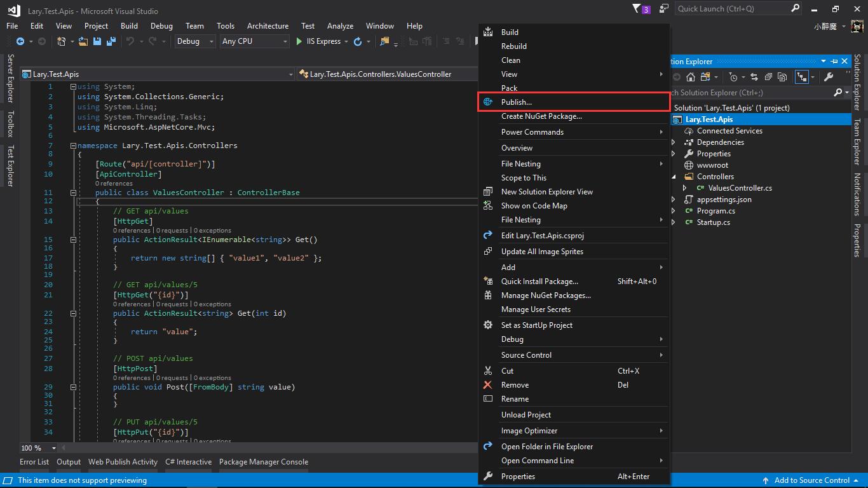Image resolution: width=868 pixels, height=488 pixels.
Task: Open the Package Manager Console tab
Action: [x=264, y=462]
